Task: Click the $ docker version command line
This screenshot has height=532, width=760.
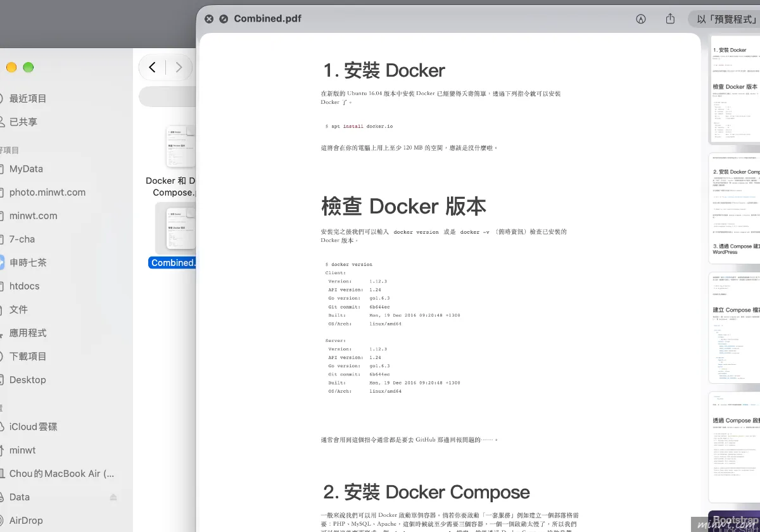Action: (349, 264)
